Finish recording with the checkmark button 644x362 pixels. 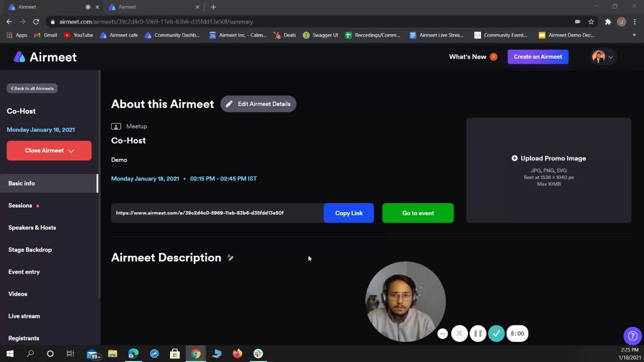pyautogui.click(x=496, y=333)
